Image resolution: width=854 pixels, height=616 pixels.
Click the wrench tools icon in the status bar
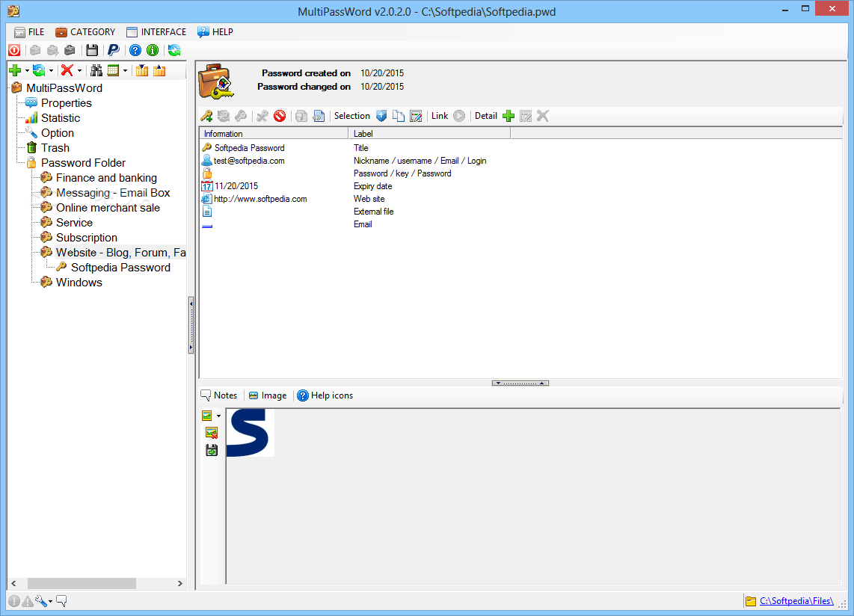[41, 601]
